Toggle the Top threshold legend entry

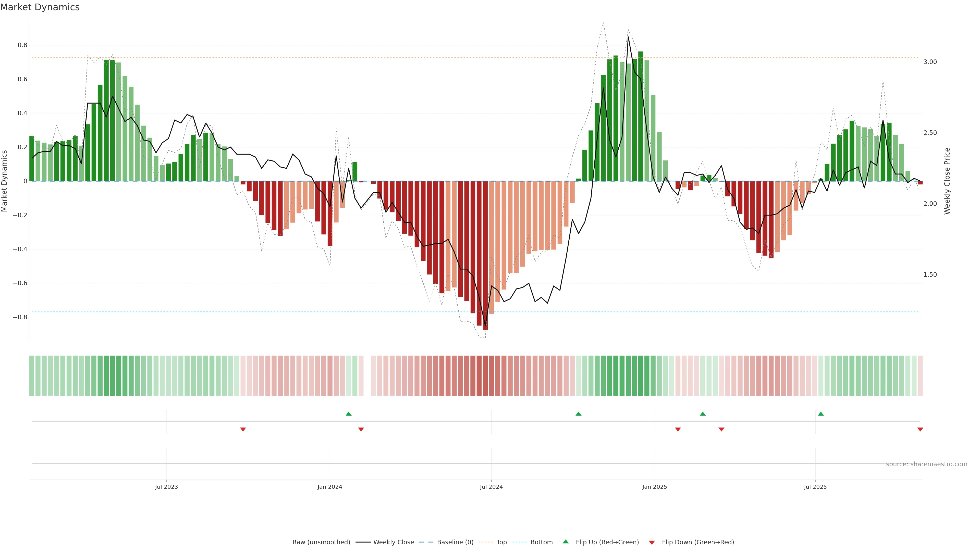pos(501,542)
